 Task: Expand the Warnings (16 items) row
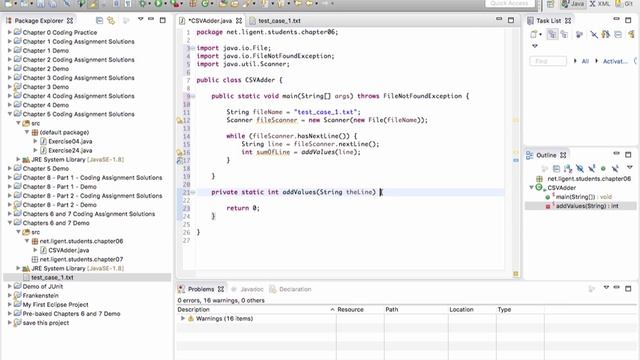[182, 318]
